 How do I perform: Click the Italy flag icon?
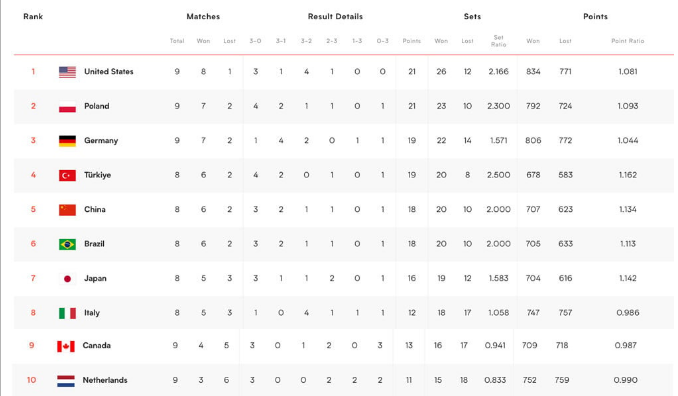click(67, 313)
